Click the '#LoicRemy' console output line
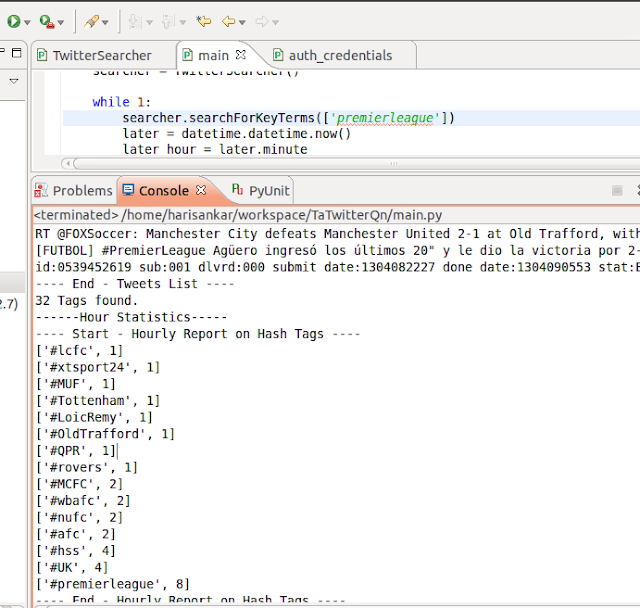640x608 pixels. [94, 418]
